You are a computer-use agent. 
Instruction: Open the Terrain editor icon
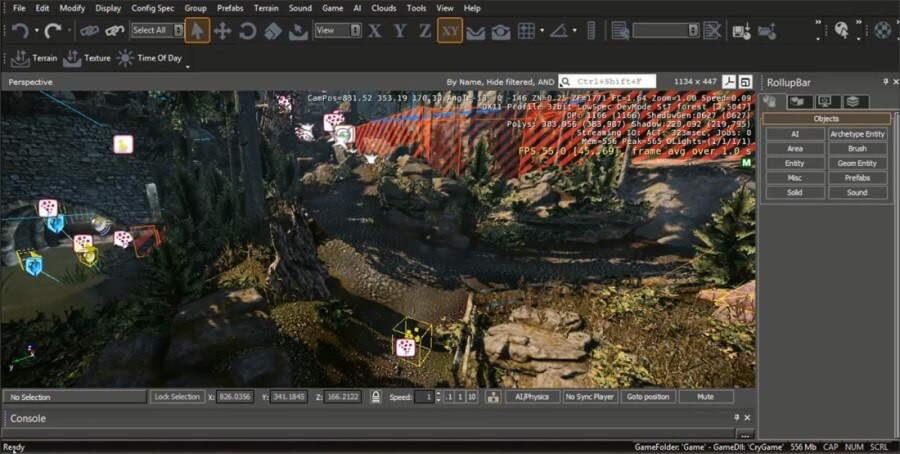pyautogui.click(x=21, y=58)
